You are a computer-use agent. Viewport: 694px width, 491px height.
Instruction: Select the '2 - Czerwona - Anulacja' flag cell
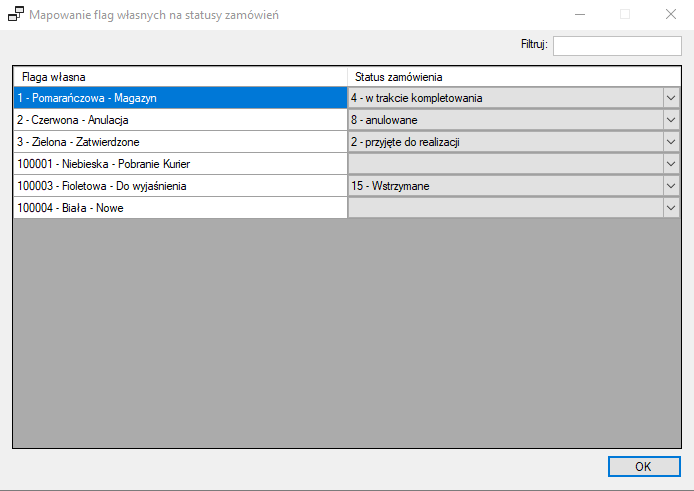tap(180, 120)
